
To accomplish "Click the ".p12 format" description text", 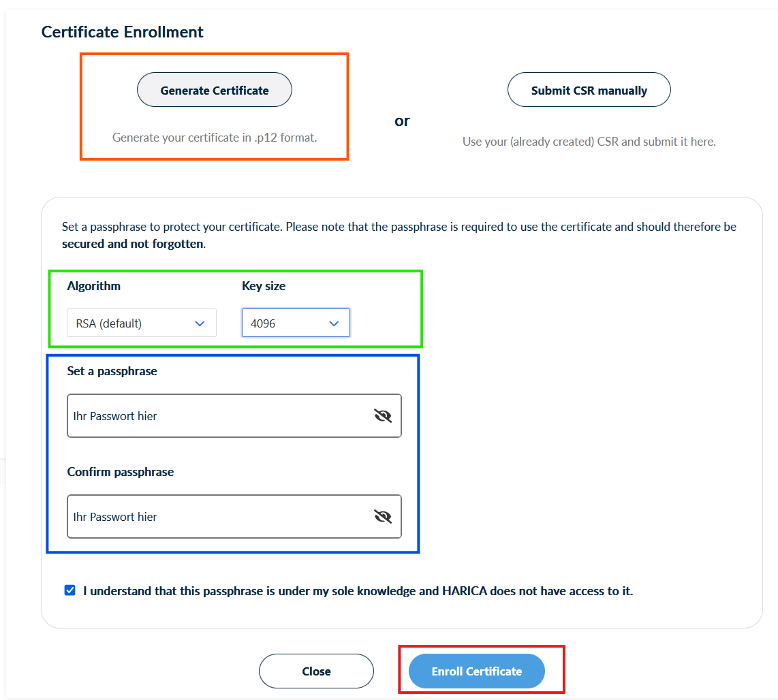I will [x=215, y=138].
